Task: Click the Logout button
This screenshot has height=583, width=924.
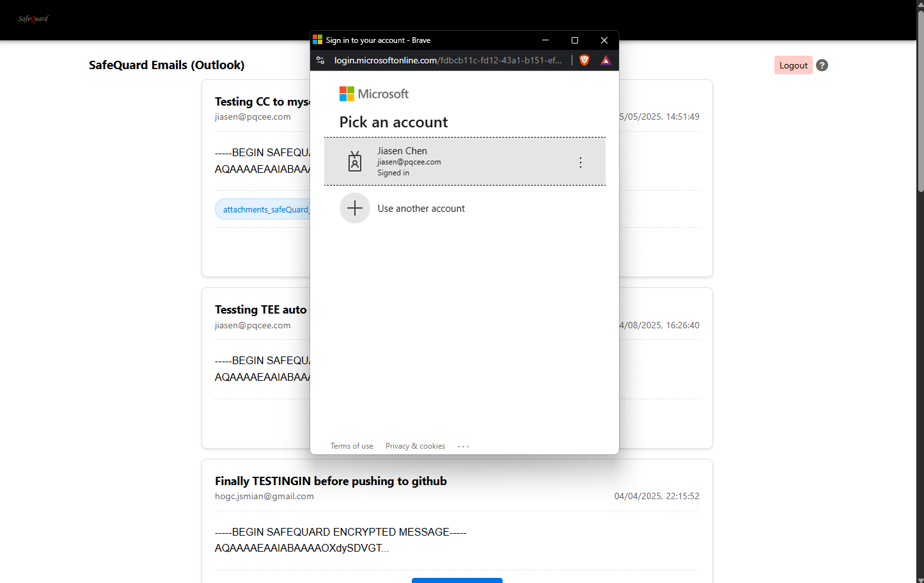Action: [793, 65]
